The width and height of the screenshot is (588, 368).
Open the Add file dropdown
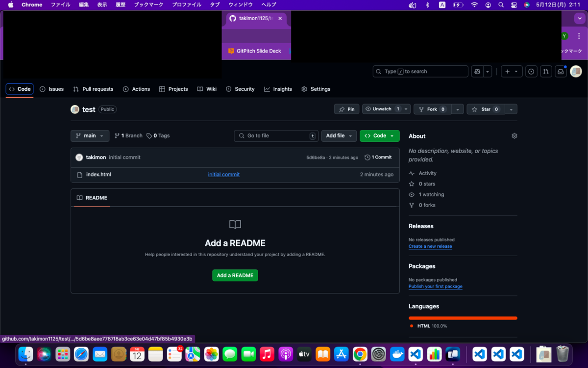pyautogui.click(x=339, y=135)
